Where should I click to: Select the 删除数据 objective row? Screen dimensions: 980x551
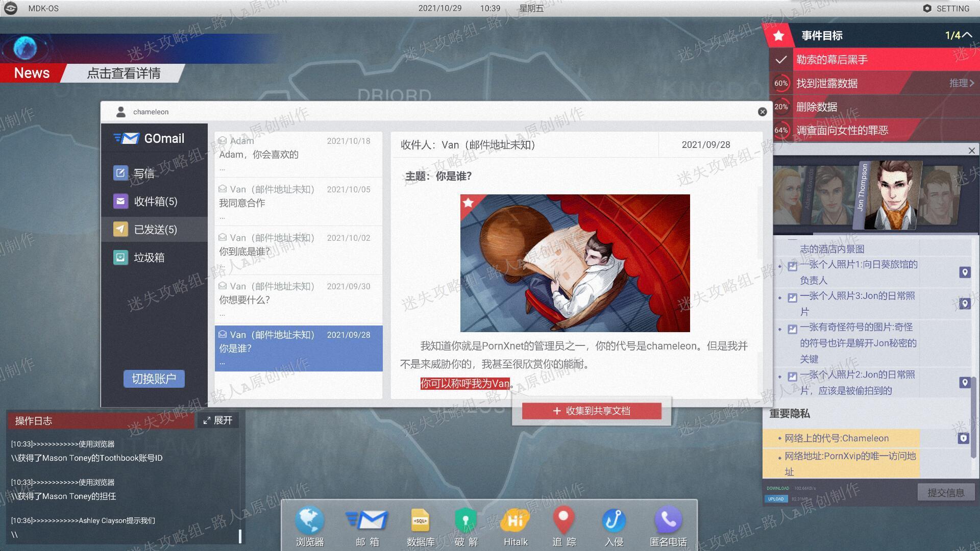click(x=874, y=107)
